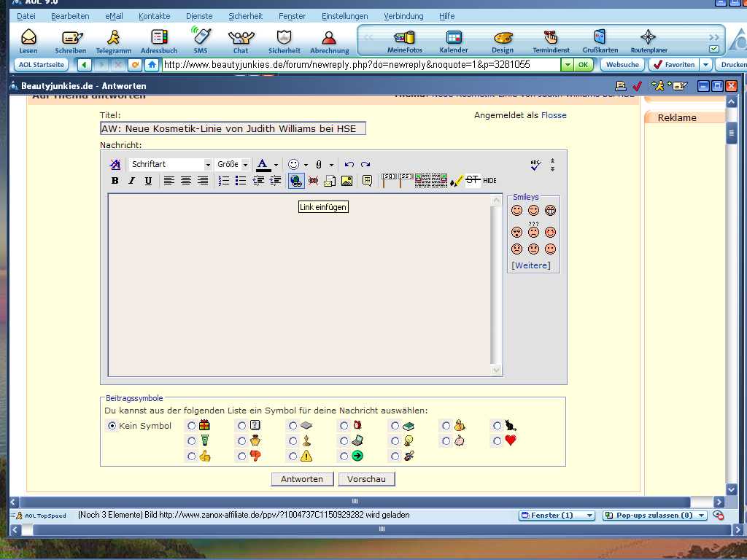Screen dimensions: 747x560
Task: Click the Telegramm icon in AOL toolbar
Action: click(113, 41)
